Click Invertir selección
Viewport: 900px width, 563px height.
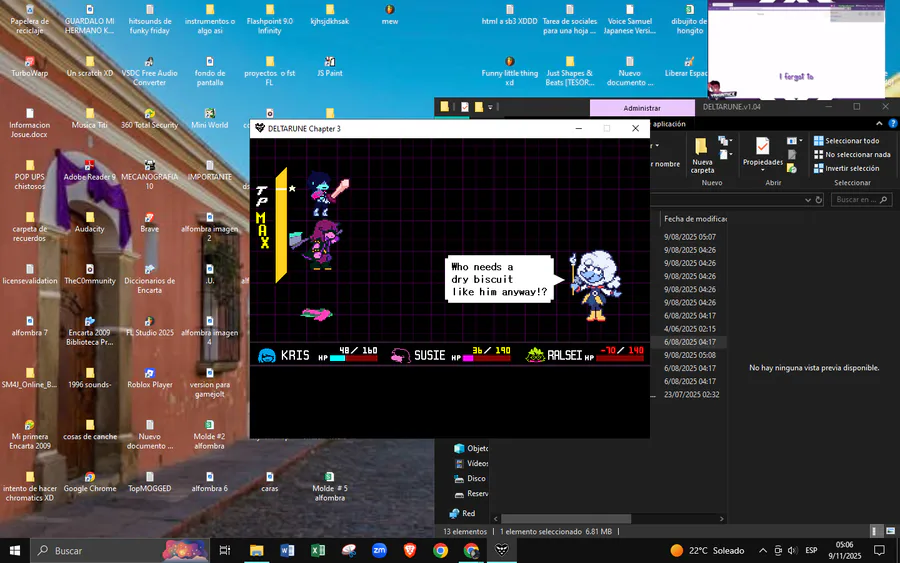(x=847, y=168)
